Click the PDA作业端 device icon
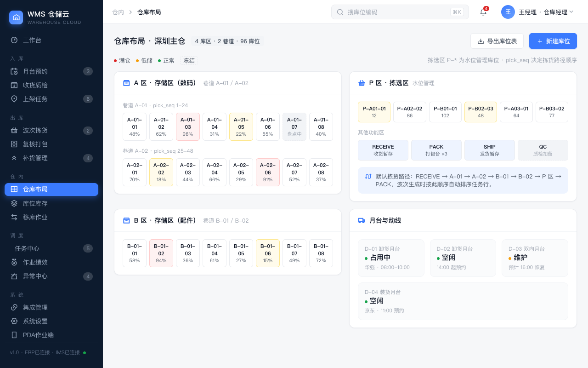Viewport: 588px width, 368px height. pyautogui.click(x=14, y=335)
